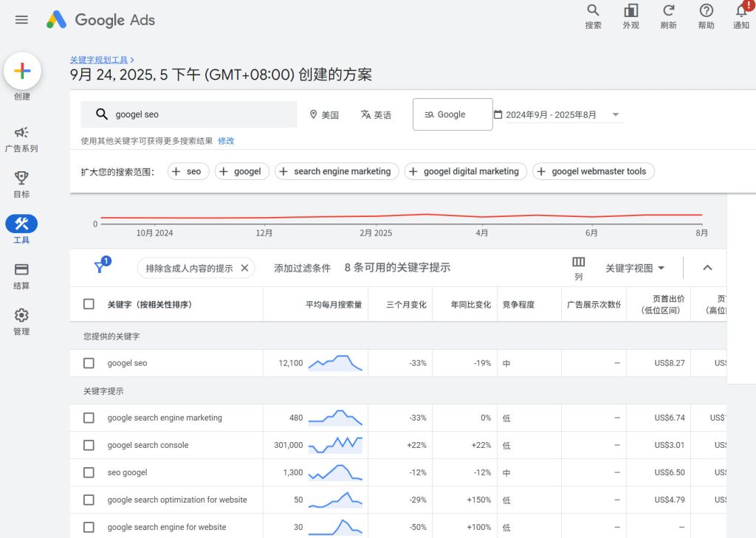Click the 修改 (modify) link
Viewport: 756px width, 538px height.
(x=226, y=141)
